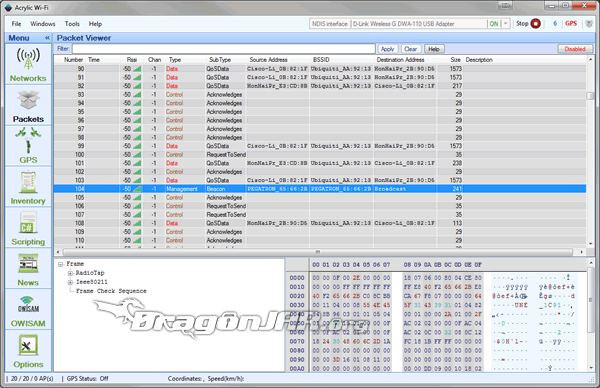Image resolution: width=600 pixels, height=388 pixels.
Task: Click the NDIS interface button
Action: [329, 24]
